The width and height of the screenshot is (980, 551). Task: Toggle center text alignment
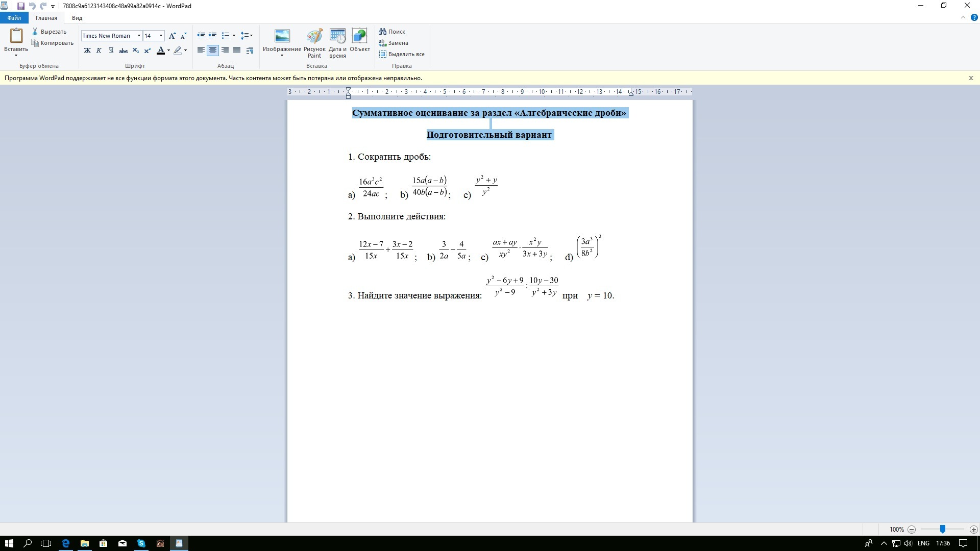pyautogui.click(x=213, y=51)
